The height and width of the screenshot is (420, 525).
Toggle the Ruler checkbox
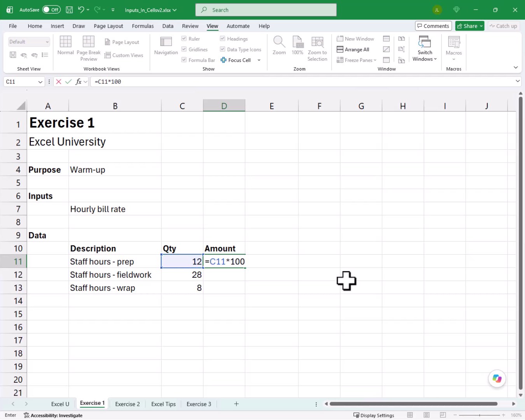184,38
